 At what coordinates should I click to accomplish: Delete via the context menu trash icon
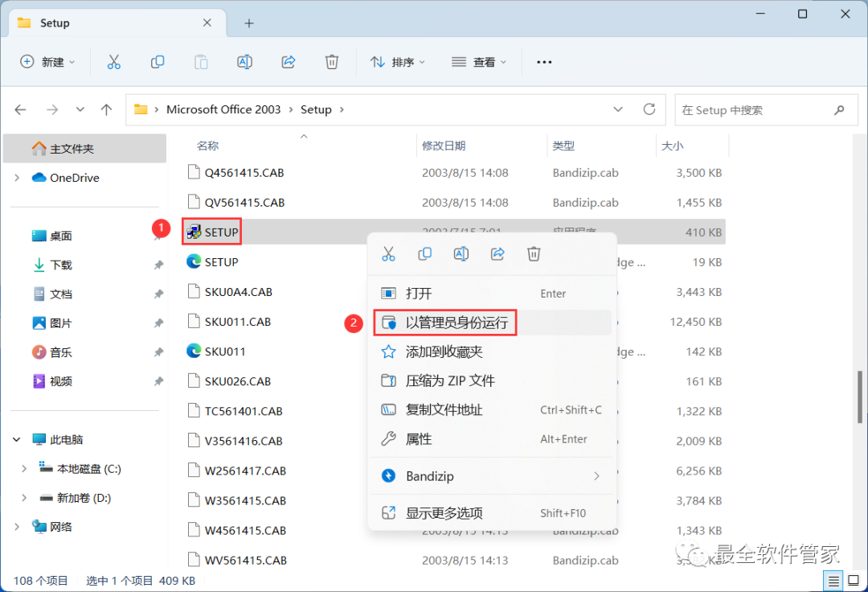[x=534, y=254]
